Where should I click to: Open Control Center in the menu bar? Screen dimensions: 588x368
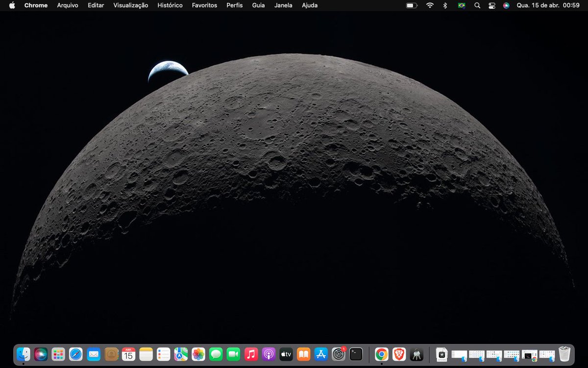pos(492,5)
